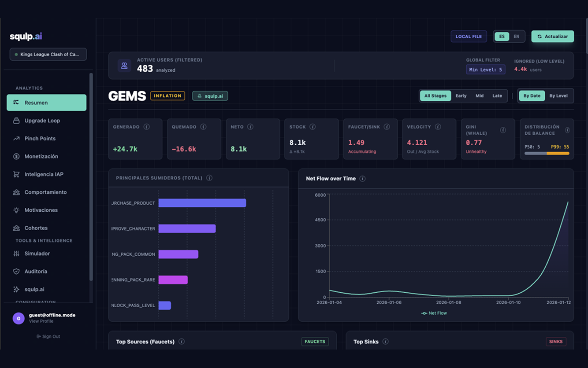The image size is (588, 368).
Task: Click the Comportamiento people icon
Action: (16, 192)
